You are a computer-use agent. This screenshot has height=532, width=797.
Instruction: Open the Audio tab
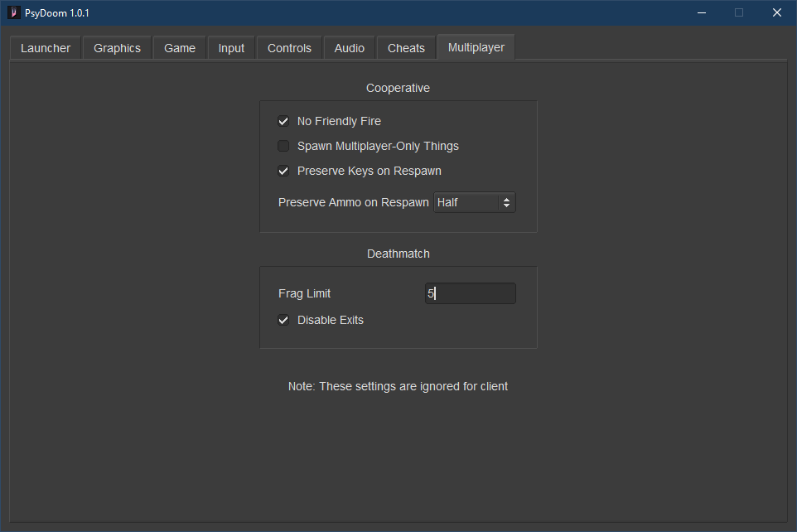pos(349,48)
